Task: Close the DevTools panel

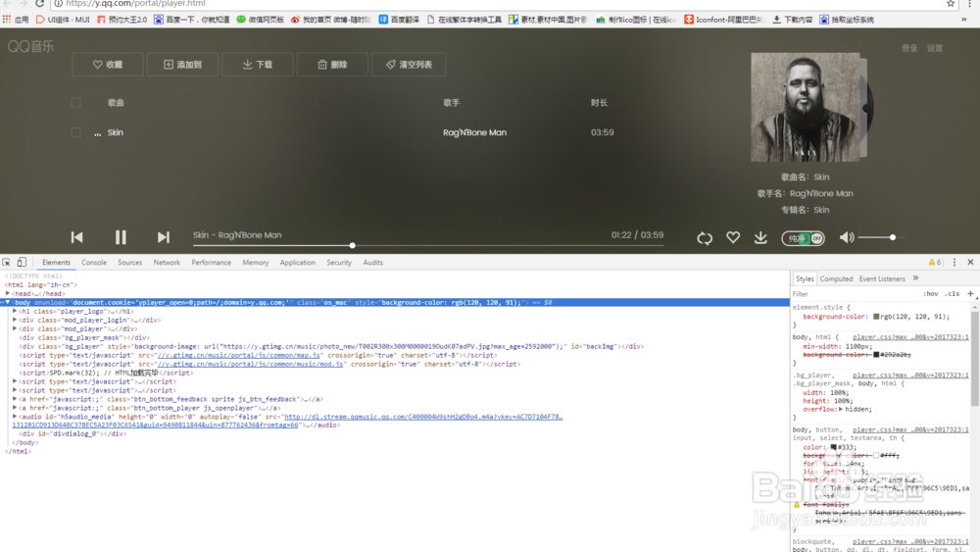Action: pos(970,263)
